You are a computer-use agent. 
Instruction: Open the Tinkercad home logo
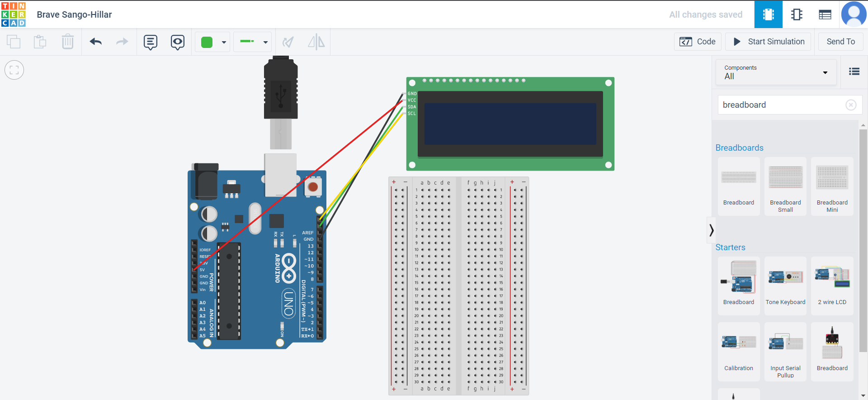(14, 14)
